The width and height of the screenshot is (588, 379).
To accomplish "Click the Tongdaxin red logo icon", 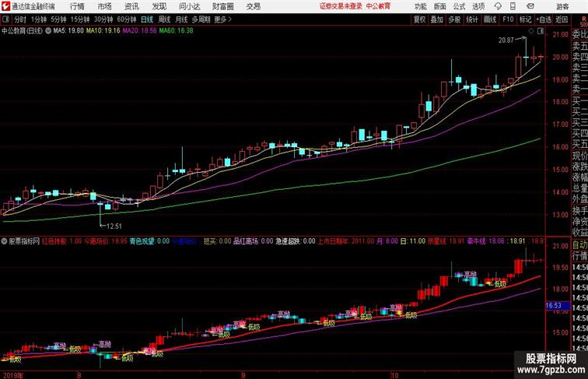I will pos(5,6).
